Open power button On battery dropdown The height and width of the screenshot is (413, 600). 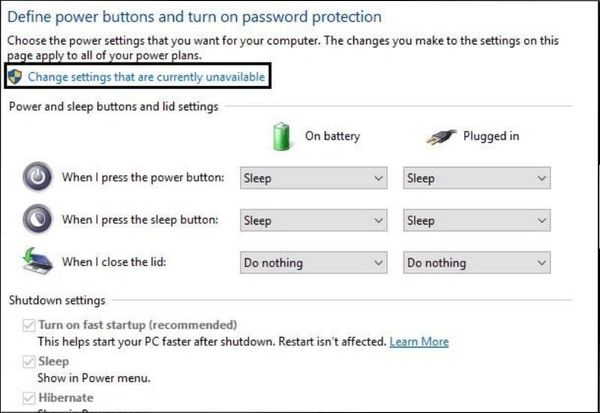pos(313,178)
